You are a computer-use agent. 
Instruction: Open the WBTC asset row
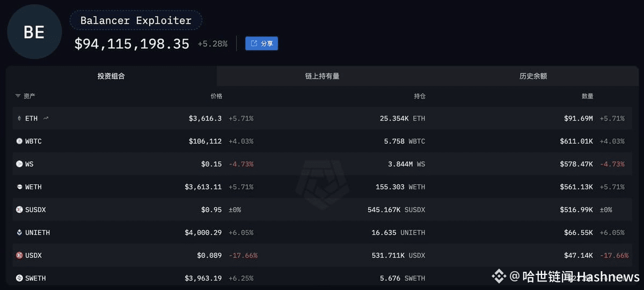pyautogui.click(x=322, y=142)
